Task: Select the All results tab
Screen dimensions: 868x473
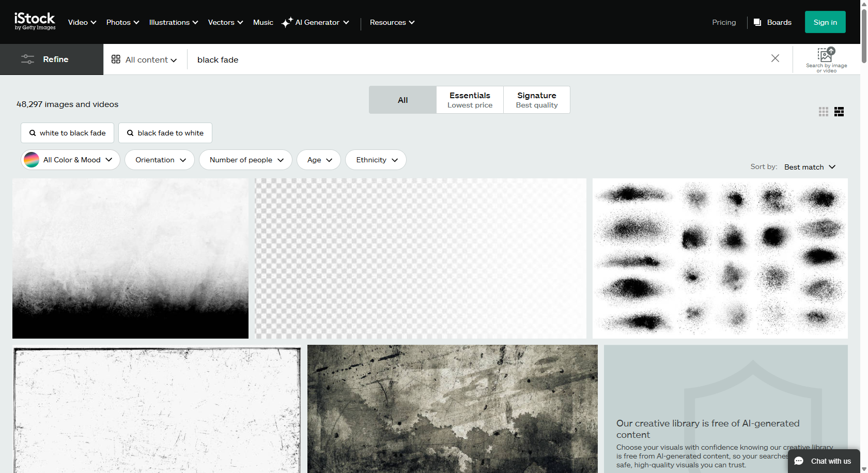Action: [x=402, y=100]
